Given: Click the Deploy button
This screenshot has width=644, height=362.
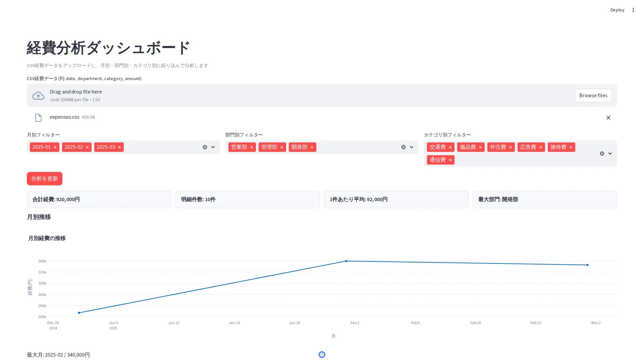Looking at the screenshot, I should (x=617, y=10).
